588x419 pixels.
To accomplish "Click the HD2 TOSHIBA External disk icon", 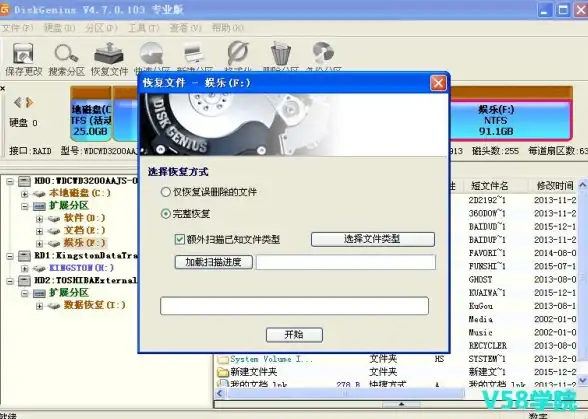I will click(x=24, y=281).
